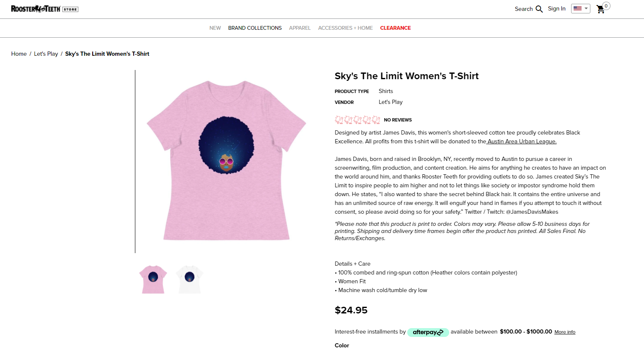Click the Sign In link
Viewport: 644px width, 352px height.
(x=556, y=8)
